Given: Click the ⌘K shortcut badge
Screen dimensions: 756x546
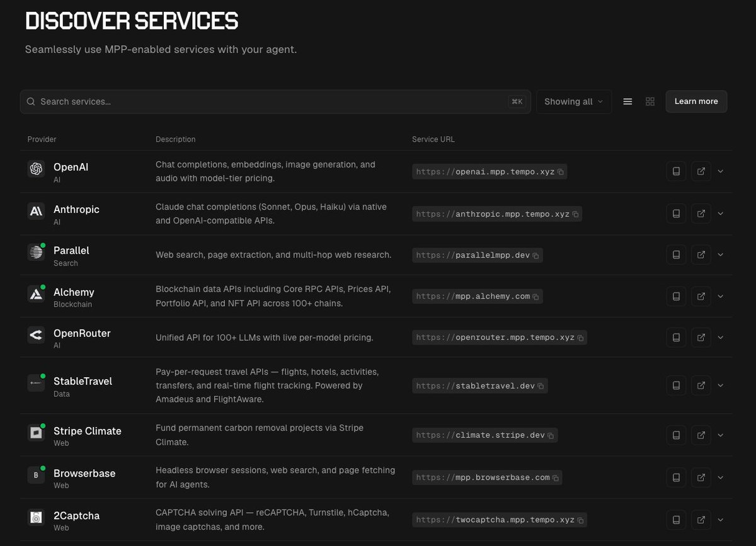Looking at the screenshot, I should coord(517,101).
